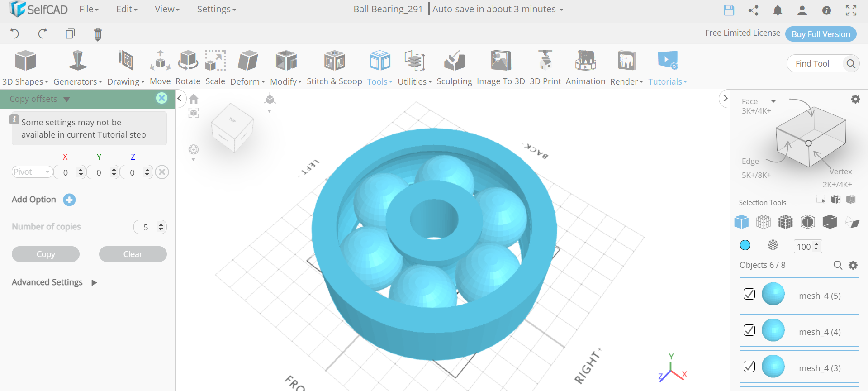Expand Copy offsets panel dropdown

[x=66, y=100]
